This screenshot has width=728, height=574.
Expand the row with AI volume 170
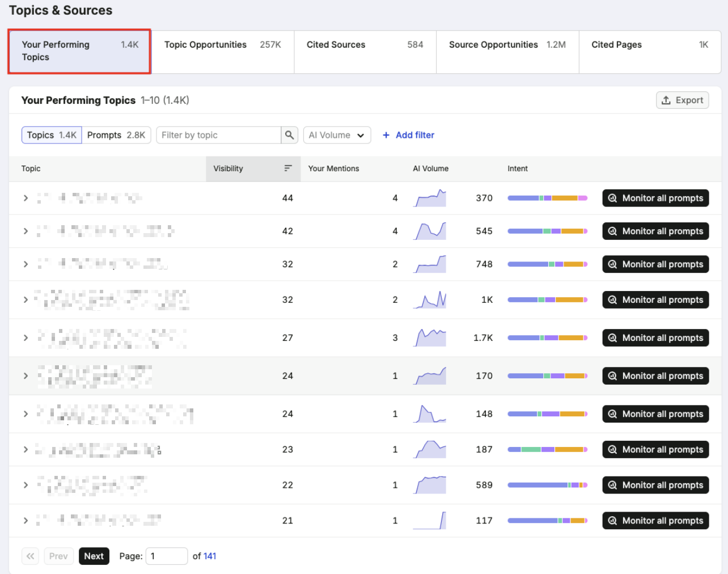(26, 375)
